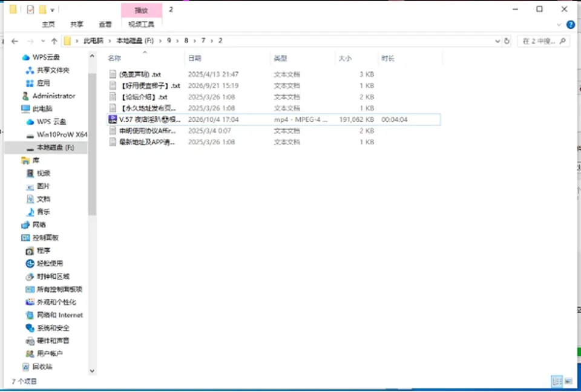This screenshot has width=581, height=392.
Task: Go back with the left arrow button
Action: point(15,41)
